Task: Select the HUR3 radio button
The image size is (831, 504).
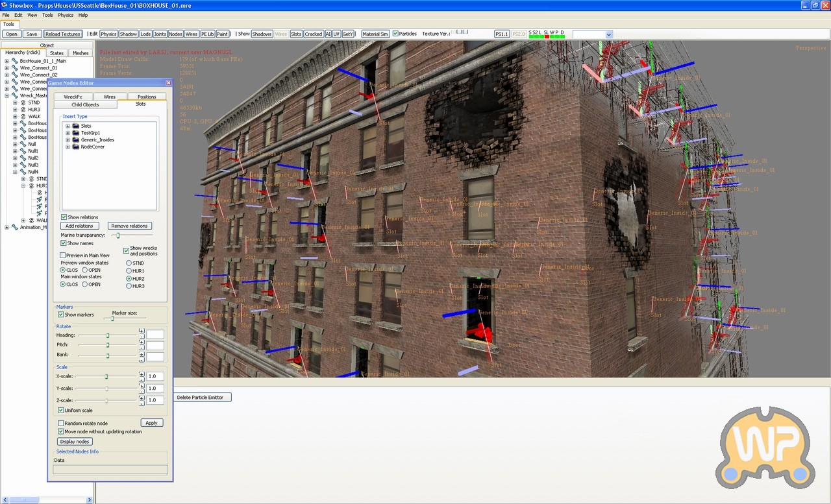Action: point(129,286)
